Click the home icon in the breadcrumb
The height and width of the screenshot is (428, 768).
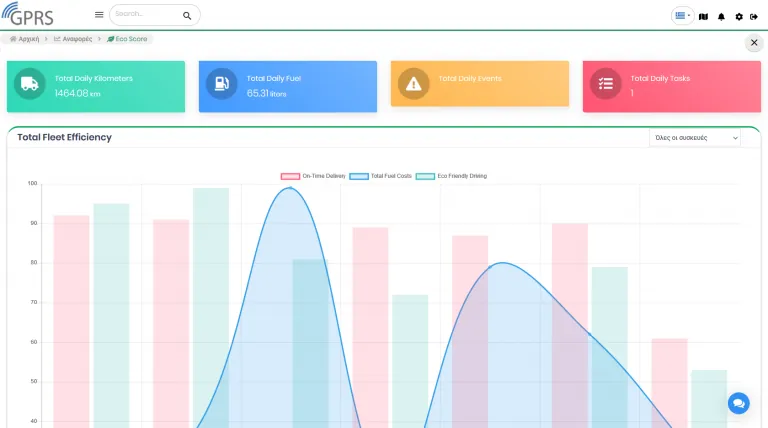[13, 39]
